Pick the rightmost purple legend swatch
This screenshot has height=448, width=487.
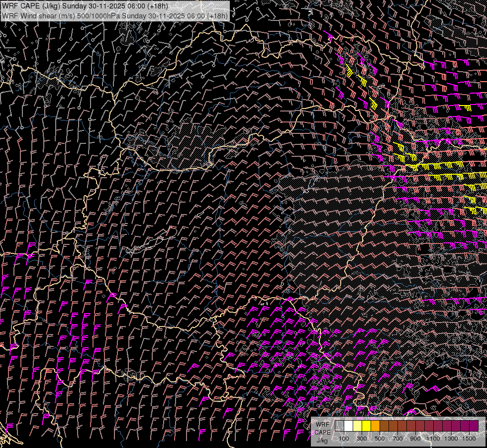point(474,426)
